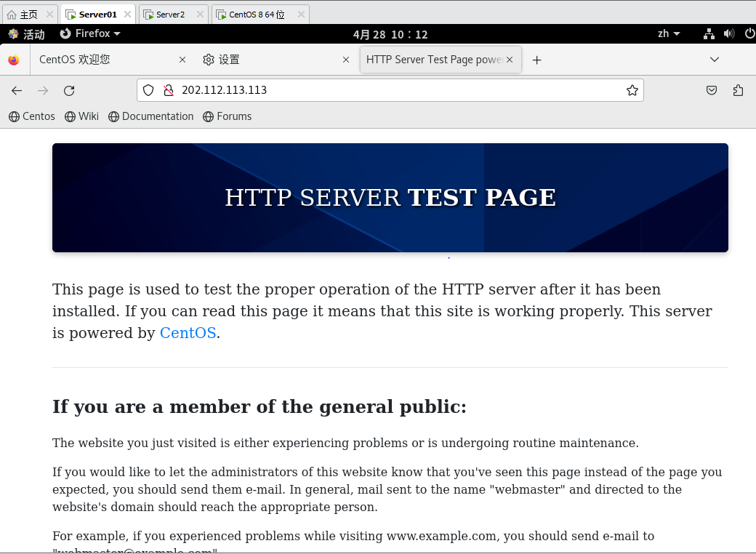Close the Server01 VM tab
The image size is (756, 554).
coord(127,15)
